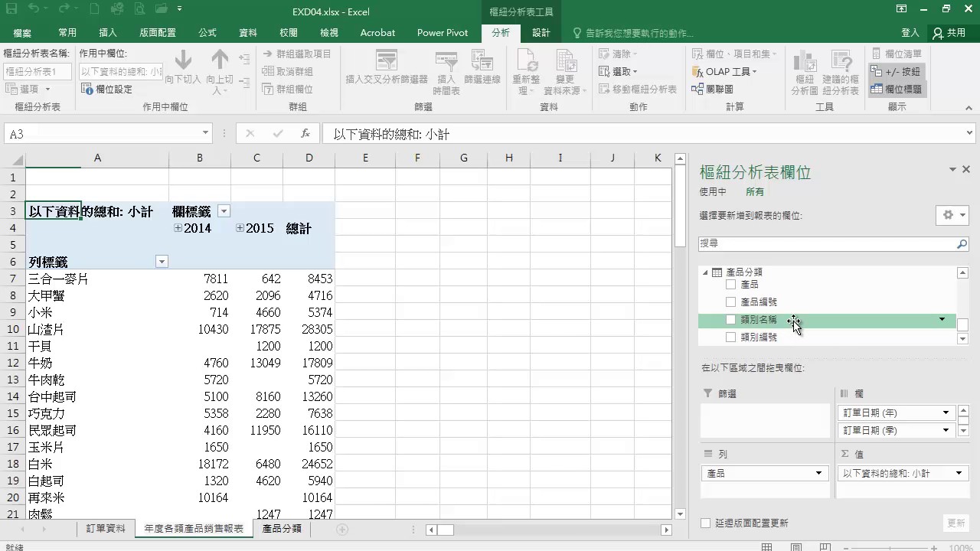Add a new sheet with plus icon

342,529
